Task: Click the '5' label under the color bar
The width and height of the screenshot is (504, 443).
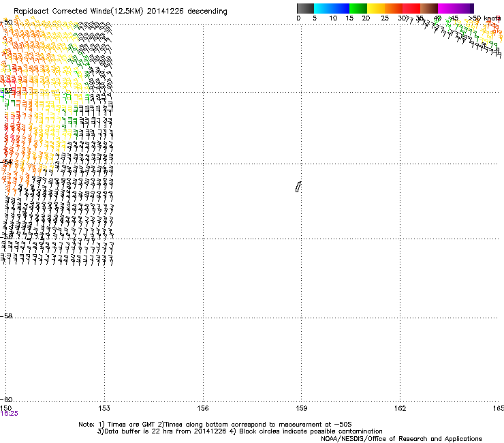Action: (315, 18)
